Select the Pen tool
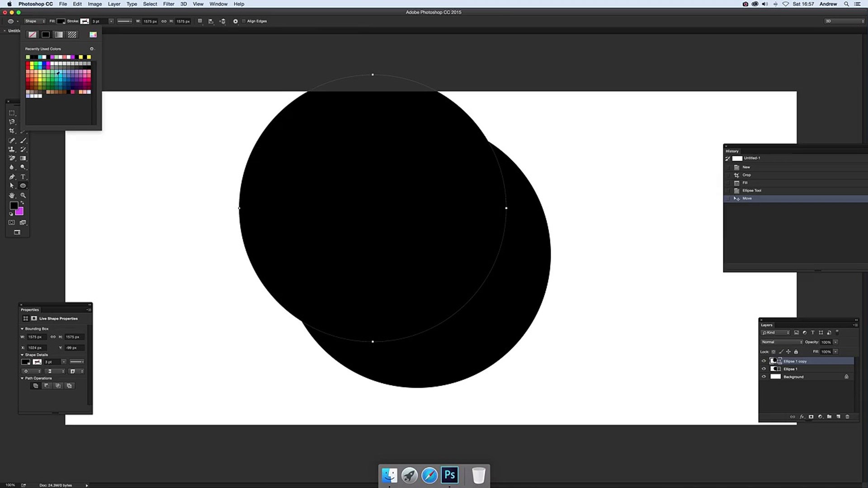 12,177
